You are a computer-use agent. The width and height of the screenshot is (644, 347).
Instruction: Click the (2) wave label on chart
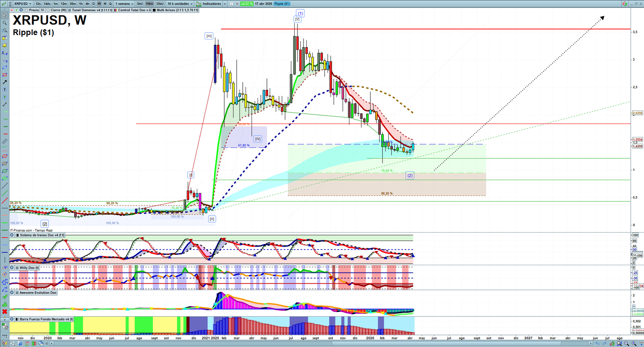pos(410,175)
